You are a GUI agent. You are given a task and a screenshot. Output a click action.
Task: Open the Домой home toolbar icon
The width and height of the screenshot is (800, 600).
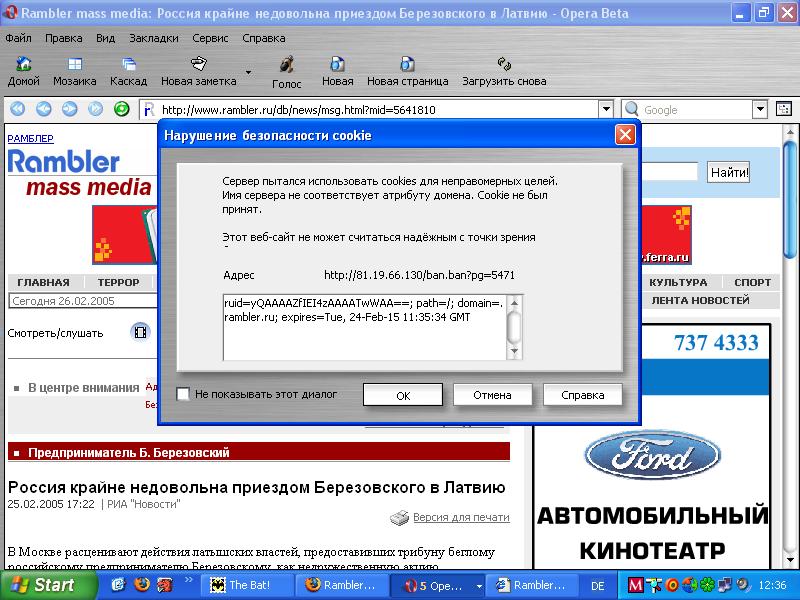23,71
